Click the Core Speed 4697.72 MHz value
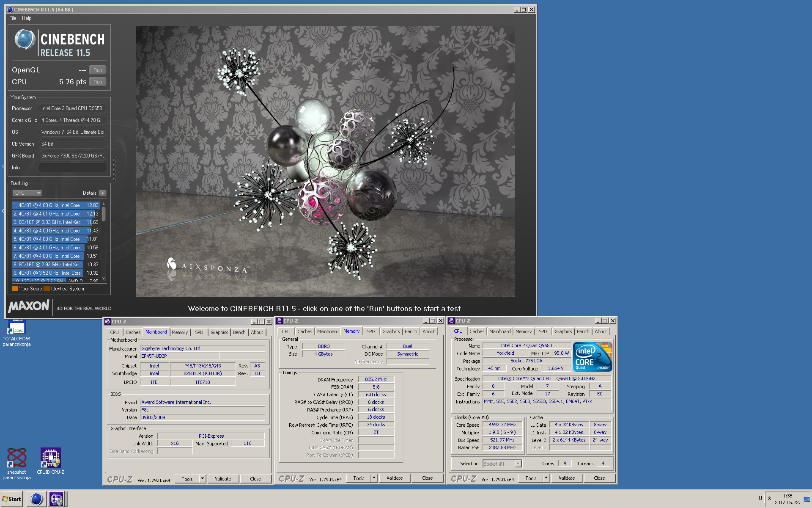 tap(502, 425)
